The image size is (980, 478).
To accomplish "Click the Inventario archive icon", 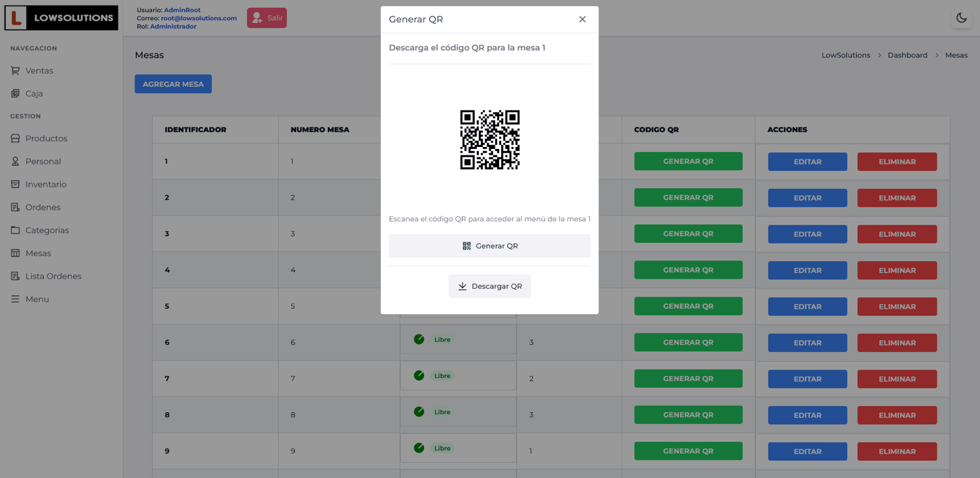I will (x=15, y=184).
